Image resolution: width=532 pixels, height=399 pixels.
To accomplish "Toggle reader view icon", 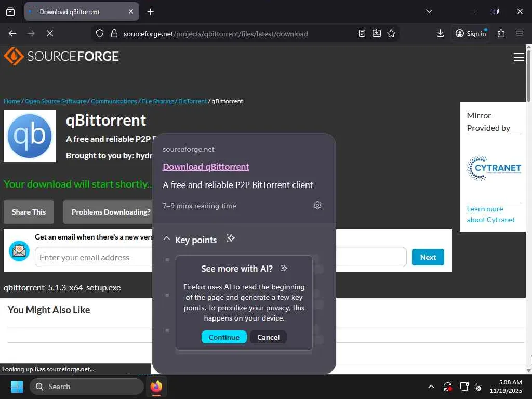I will point(362,33).
